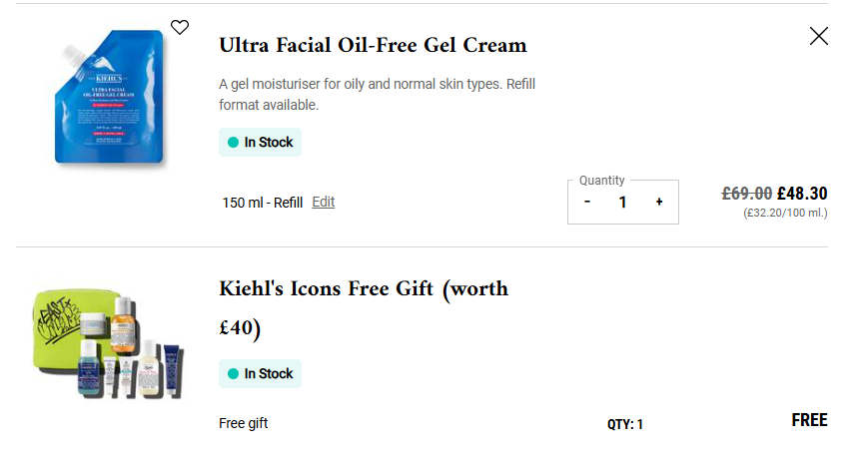Click the Kiehl's Icons Free Gift image
This screenshot has height=466, width=868.
pos(105,340)
